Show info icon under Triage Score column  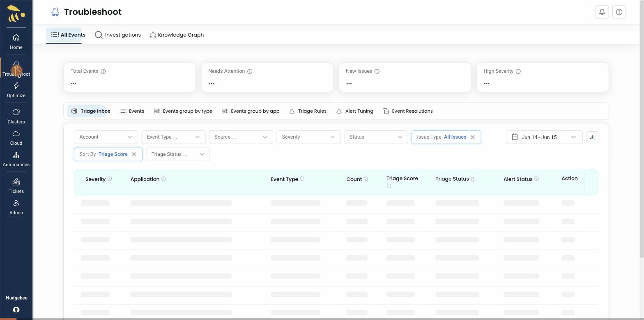pyautogui.click(x=389, y=186)
